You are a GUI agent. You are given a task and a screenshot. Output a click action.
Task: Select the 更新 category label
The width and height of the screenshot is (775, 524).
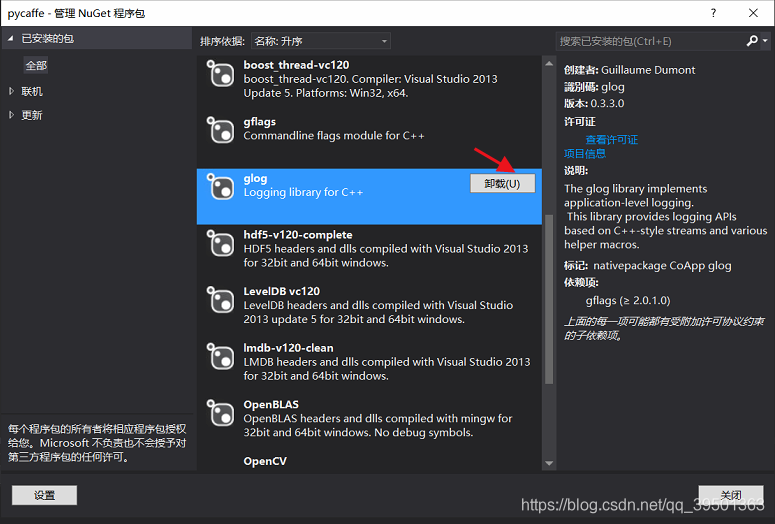(x=32, y=115)
